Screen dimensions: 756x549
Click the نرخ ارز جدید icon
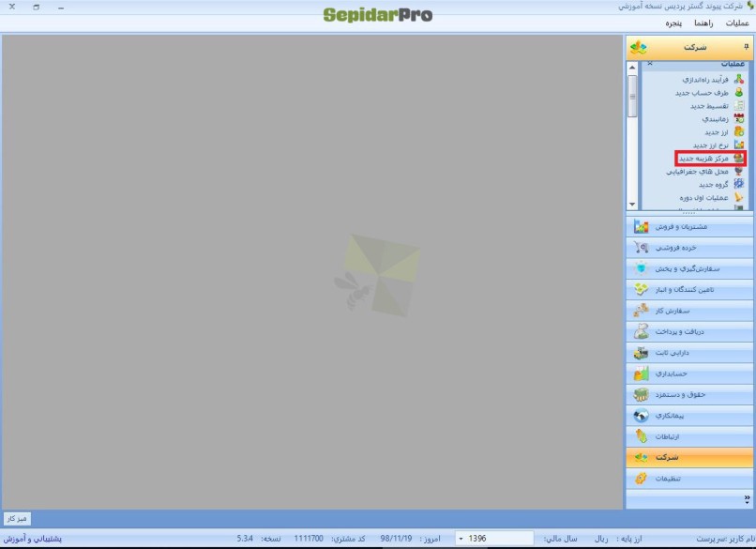click(738, 145)
